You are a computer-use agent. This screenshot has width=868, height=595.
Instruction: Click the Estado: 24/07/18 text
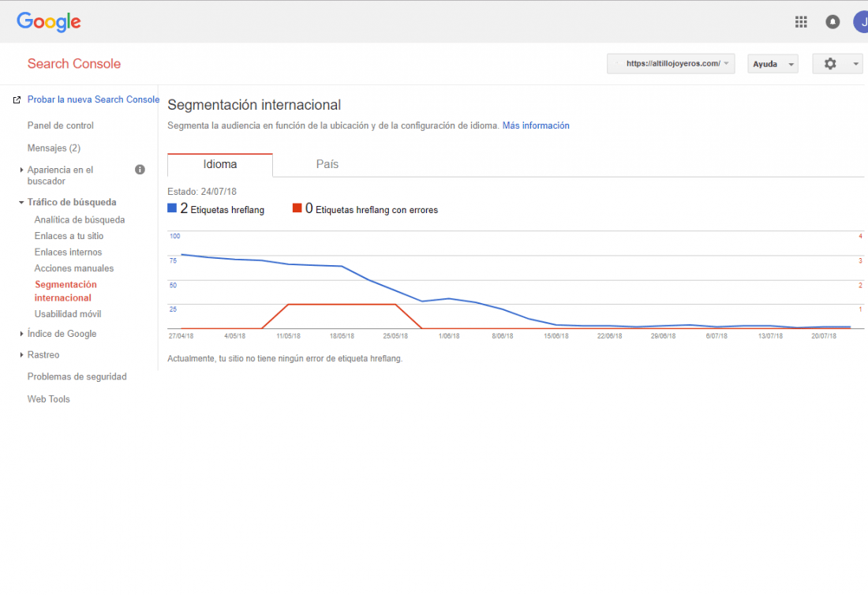202,192
